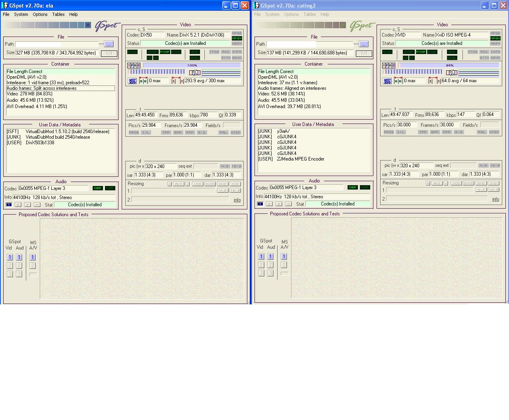Click the Path input field in ela window
The width and height of the screenshot is (509, 420).
pyautogui.click(x=57, y=44)
